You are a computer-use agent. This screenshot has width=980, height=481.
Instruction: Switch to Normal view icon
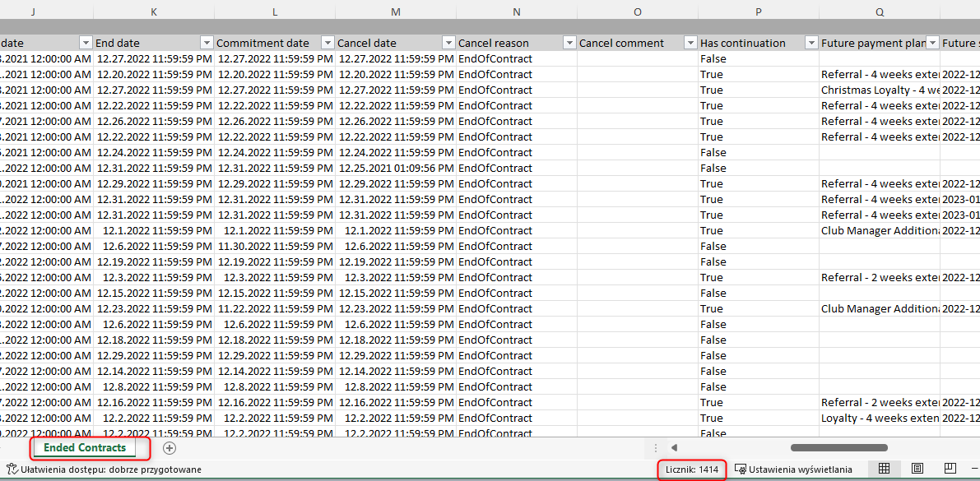click(x=885, y=469)
